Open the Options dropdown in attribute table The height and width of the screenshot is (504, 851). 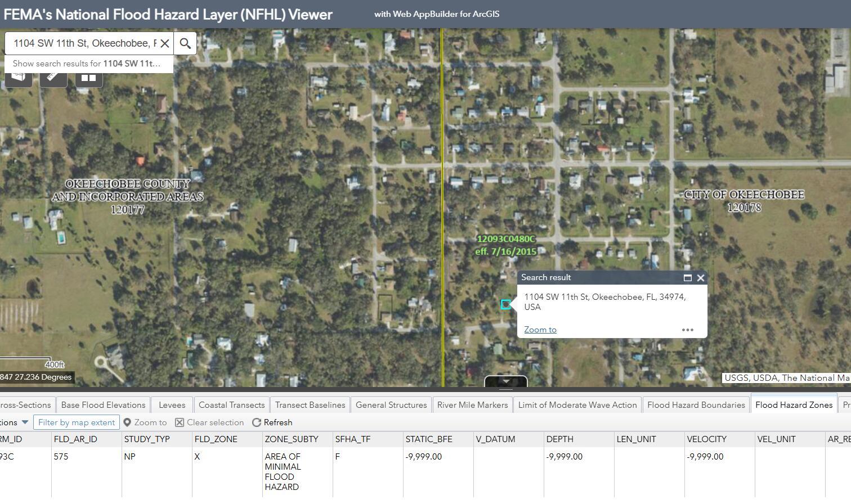coord(15,422)
